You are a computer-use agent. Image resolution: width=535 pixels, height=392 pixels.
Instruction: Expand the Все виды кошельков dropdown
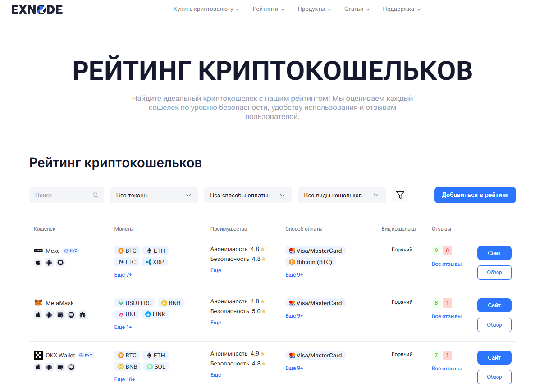click(x=341, y=195)
